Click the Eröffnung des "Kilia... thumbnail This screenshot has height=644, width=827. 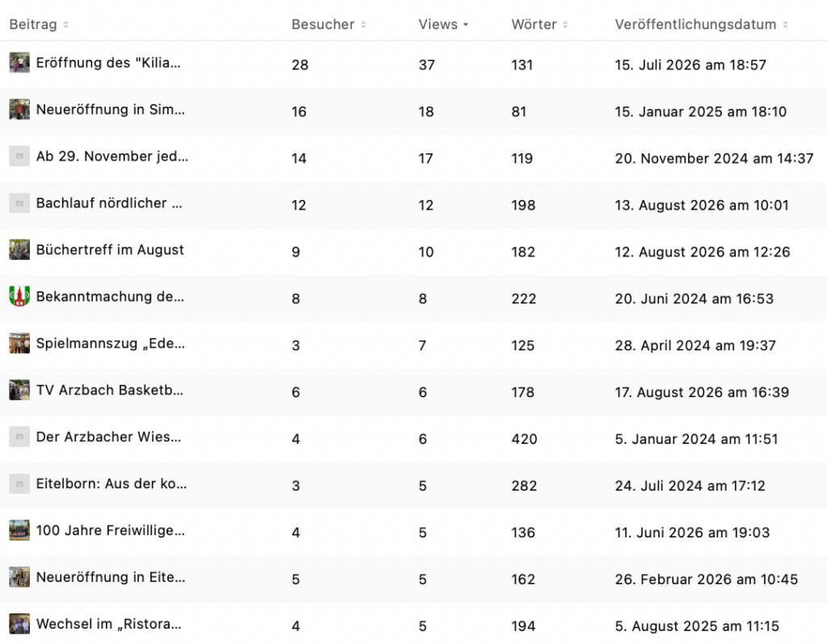coord(19,63)
